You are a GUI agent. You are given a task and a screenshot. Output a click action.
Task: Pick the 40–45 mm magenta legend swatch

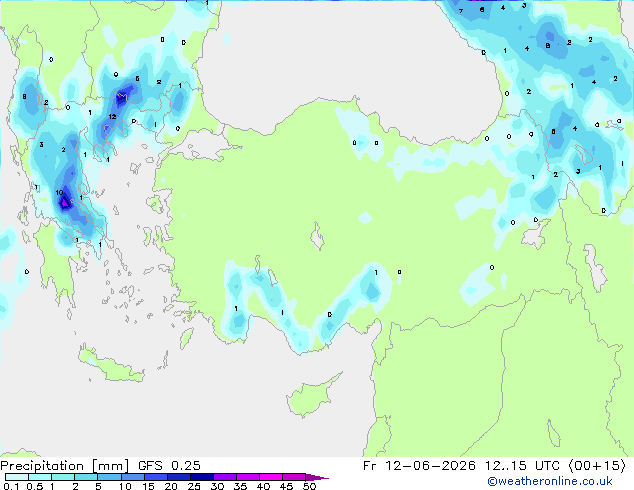click(271, 477)
